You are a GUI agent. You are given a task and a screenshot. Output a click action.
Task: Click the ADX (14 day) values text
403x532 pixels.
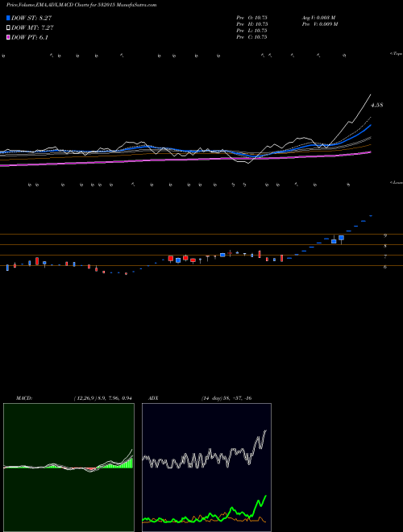coord(226,398)
